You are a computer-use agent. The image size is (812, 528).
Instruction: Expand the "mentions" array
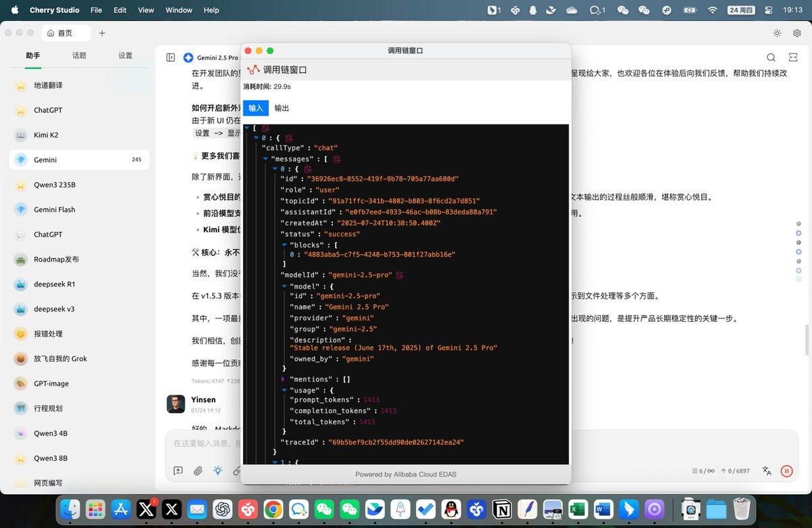pos(284,379)
